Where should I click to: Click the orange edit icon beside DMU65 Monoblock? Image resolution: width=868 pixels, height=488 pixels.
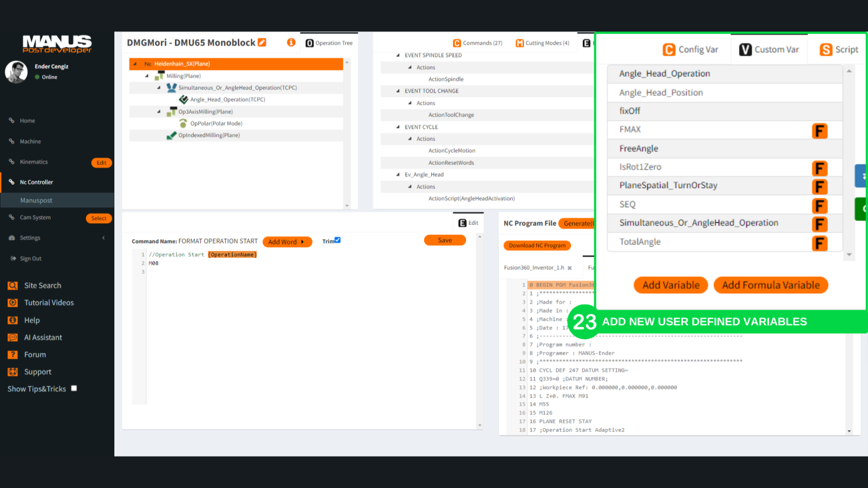pyautogui.click(x=262, y=43)
